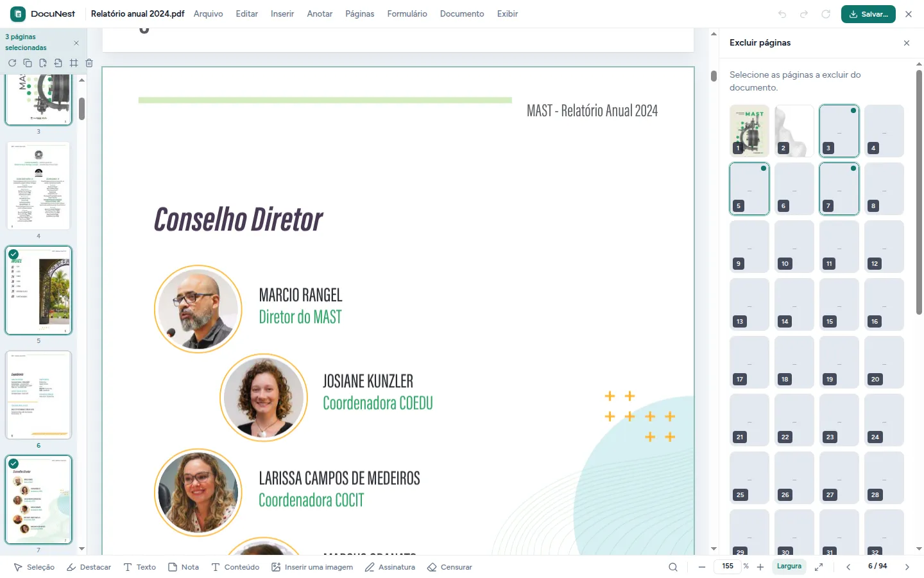This screenshot has width=924, height=578.
Task: Click the zoom percentage field showing 155
Action: [728, 566]
